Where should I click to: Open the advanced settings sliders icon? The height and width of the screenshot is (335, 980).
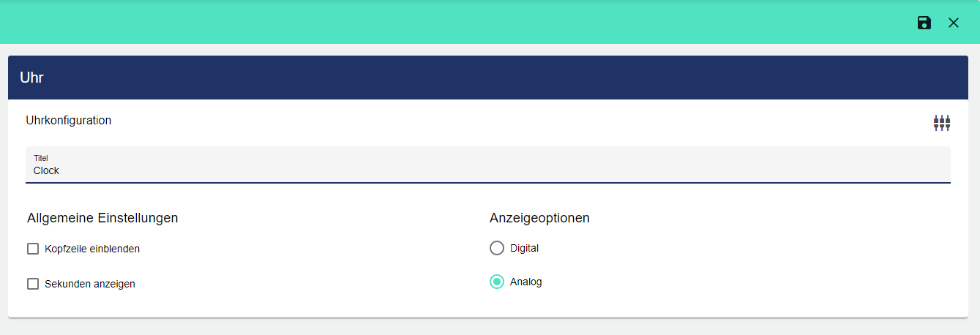point(941,123)
